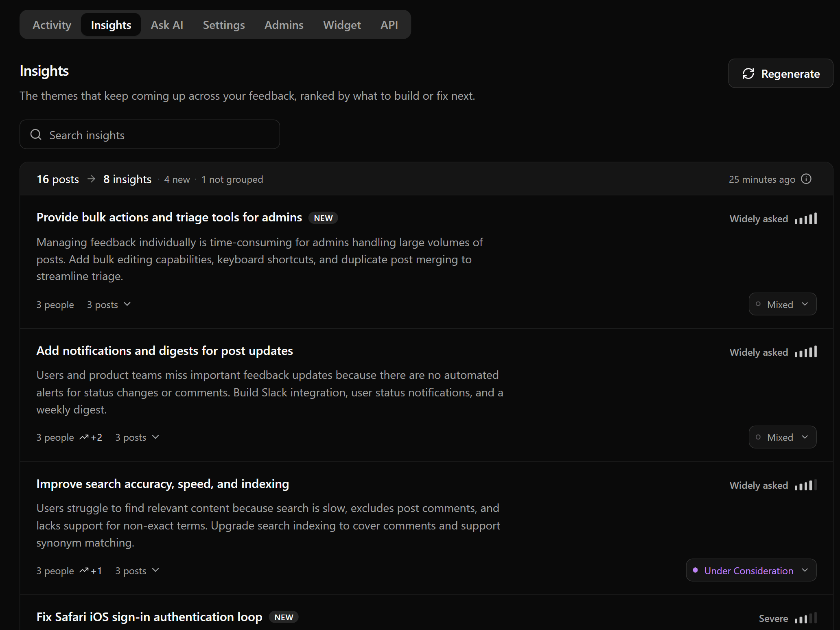Go to the Admins tab
840x630 pixels.
[x=284, y=25]
